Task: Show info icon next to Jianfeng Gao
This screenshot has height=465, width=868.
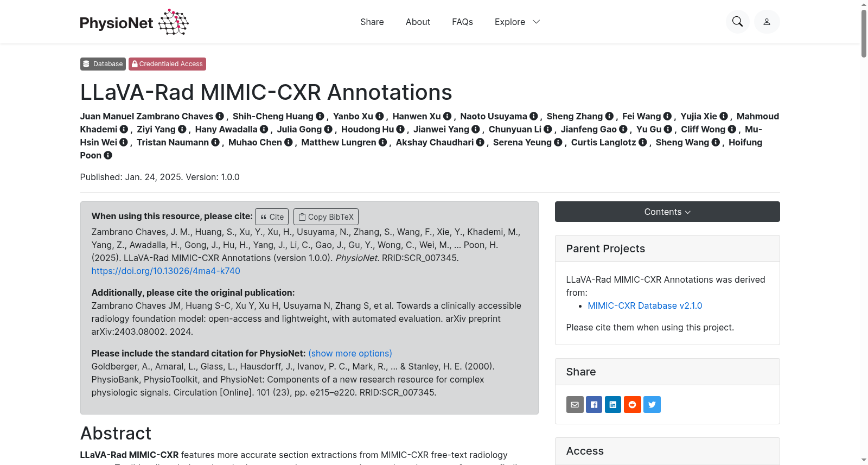Action: 623,129
